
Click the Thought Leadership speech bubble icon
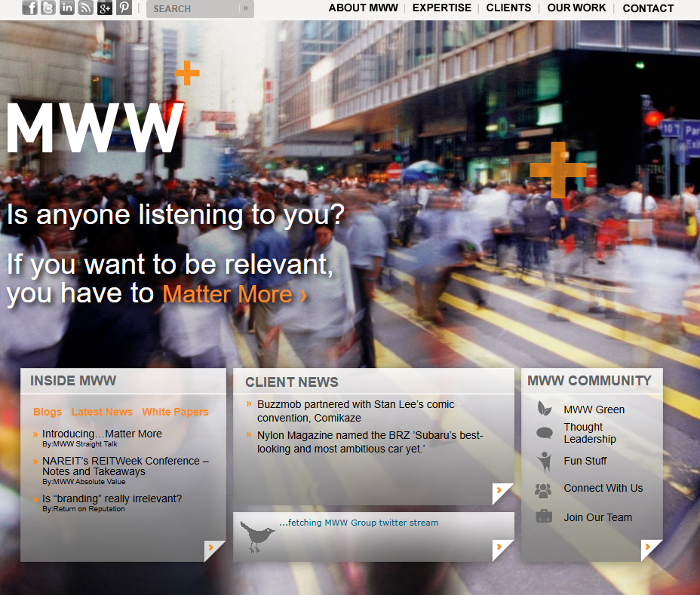point(544,433)
